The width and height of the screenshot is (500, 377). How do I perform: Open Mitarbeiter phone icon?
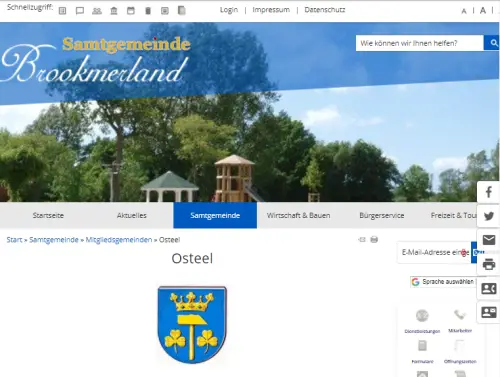[460, 314]
